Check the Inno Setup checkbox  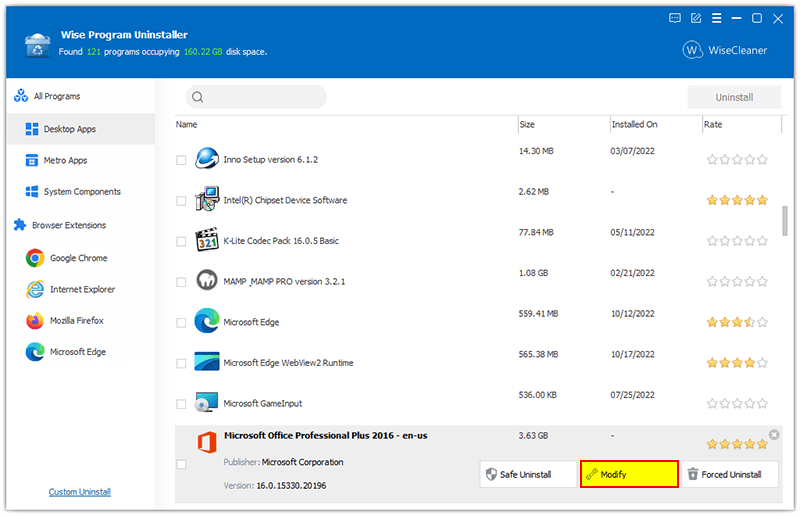coord(181,160)
